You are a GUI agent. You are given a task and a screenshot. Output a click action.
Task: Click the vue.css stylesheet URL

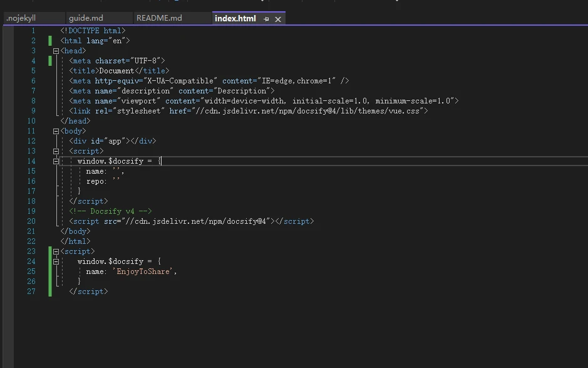[x=307, y=111]
